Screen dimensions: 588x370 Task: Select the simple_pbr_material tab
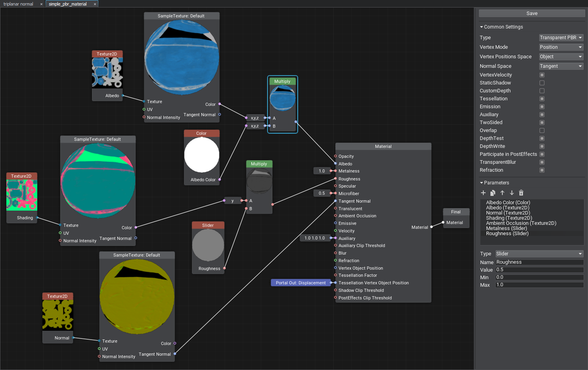[x=68, y=4]
